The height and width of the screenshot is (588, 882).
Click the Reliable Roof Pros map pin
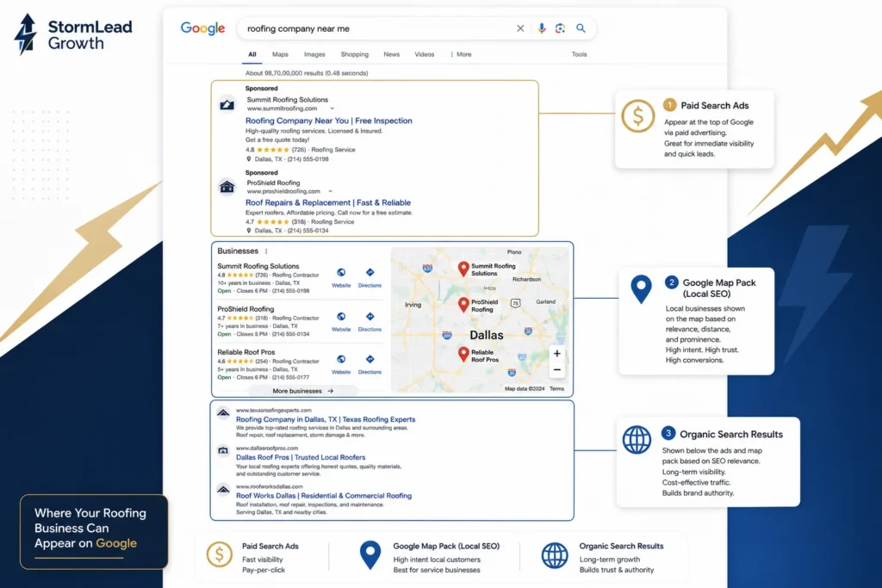tap(463, 354)
